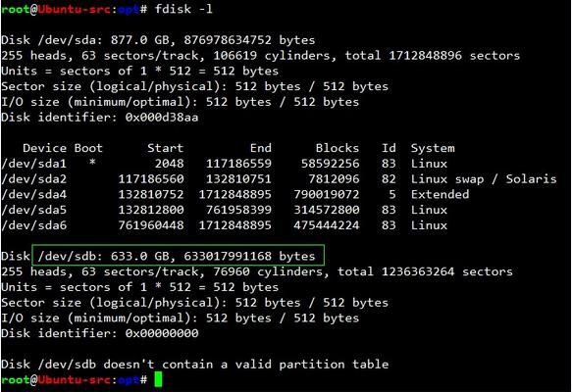The height and width of the screenshot is (392, 572).
Task: Click blocks value 58592256
Action: point(330,164)
